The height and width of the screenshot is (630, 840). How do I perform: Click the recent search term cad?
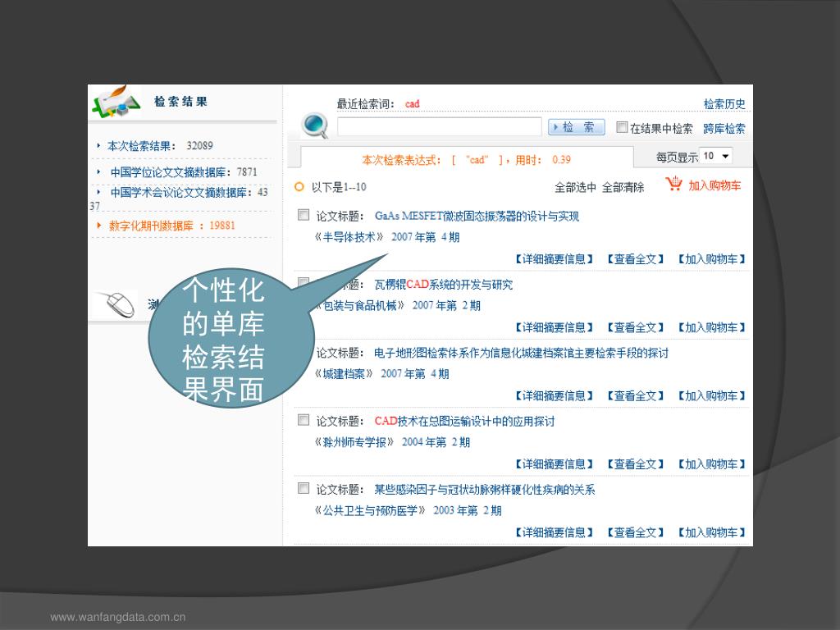412,104
